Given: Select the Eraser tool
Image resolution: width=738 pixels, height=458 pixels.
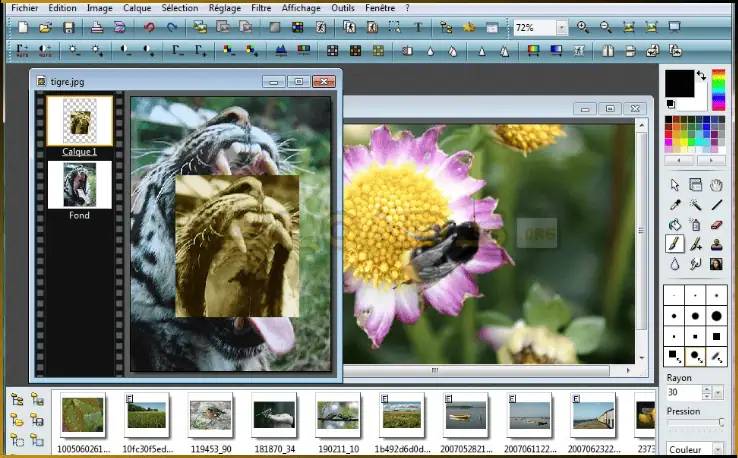Looking at the screenshot, I should (716, 225).
